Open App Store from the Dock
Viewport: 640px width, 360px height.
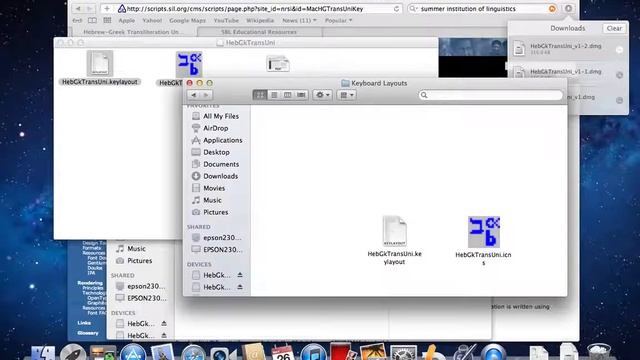133,353
